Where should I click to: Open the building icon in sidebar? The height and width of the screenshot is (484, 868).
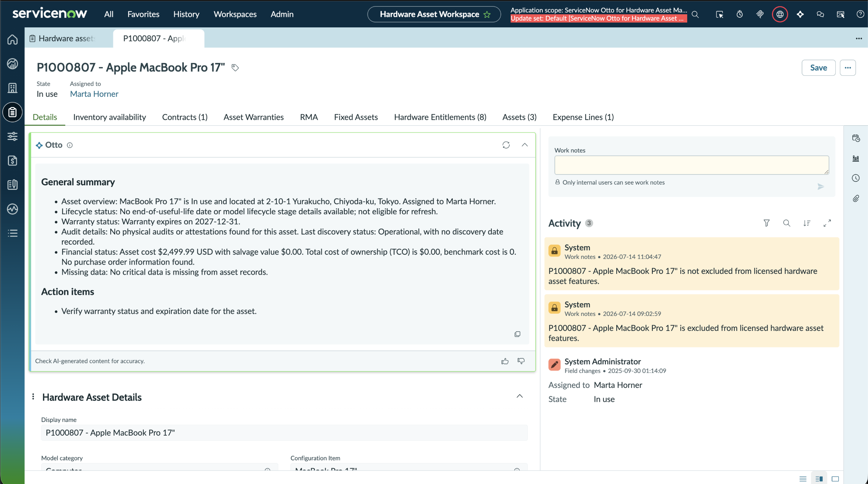(x=12, y=88)
